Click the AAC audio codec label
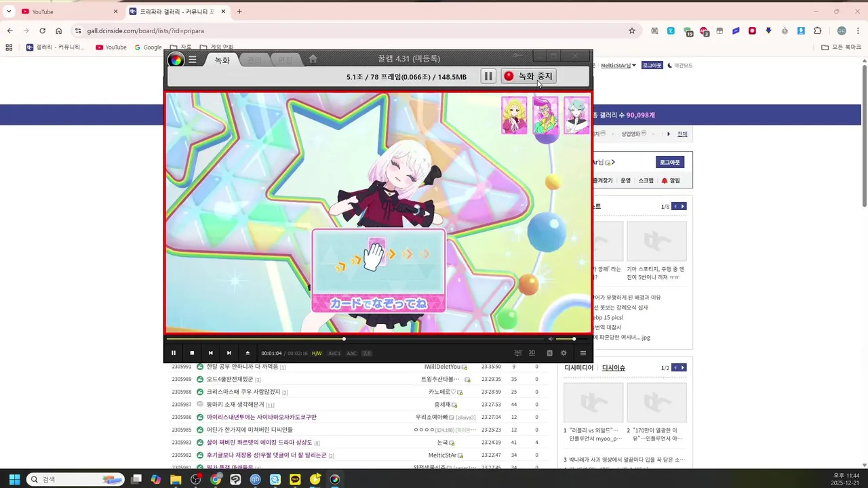Viewport: 868px width, 488px height. click(x=351, y=353)
